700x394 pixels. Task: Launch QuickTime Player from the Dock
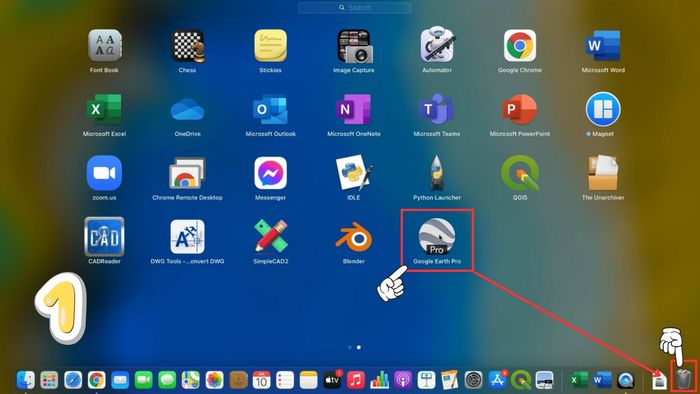click(626, 380)
